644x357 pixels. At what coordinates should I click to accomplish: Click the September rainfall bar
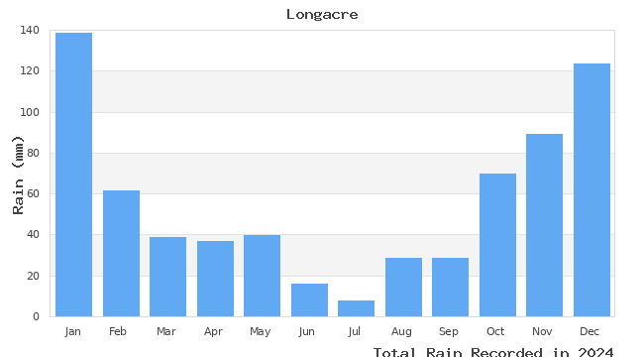pos(450,287)
